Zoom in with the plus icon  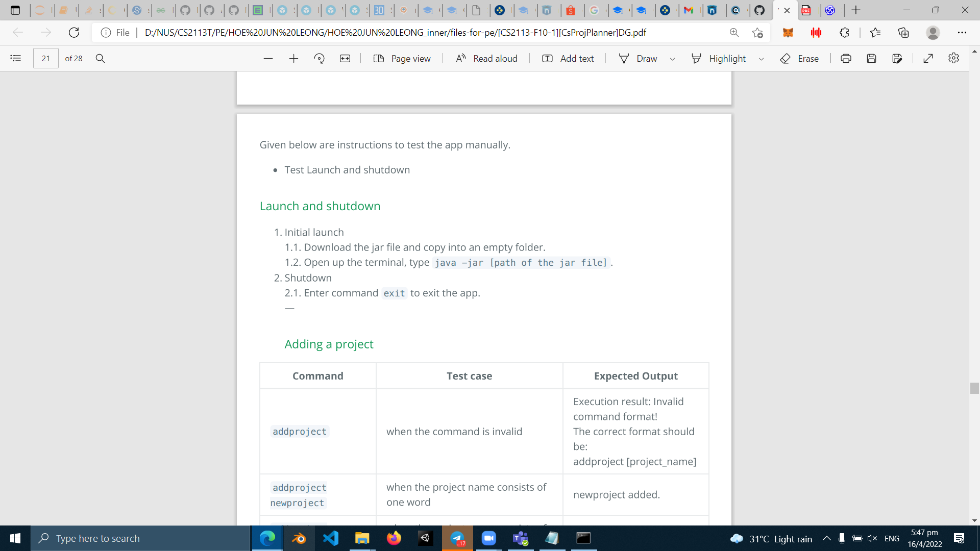point(293,59)
